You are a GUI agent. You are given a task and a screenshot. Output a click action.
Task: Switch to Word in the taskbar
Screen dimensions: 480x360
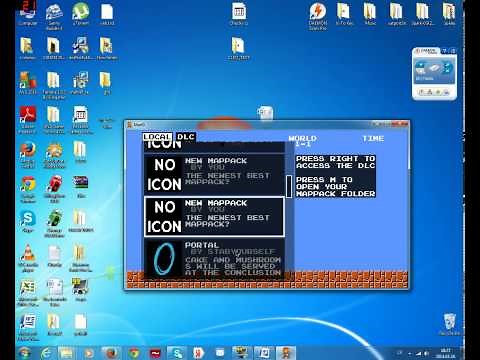click(264, 353)
